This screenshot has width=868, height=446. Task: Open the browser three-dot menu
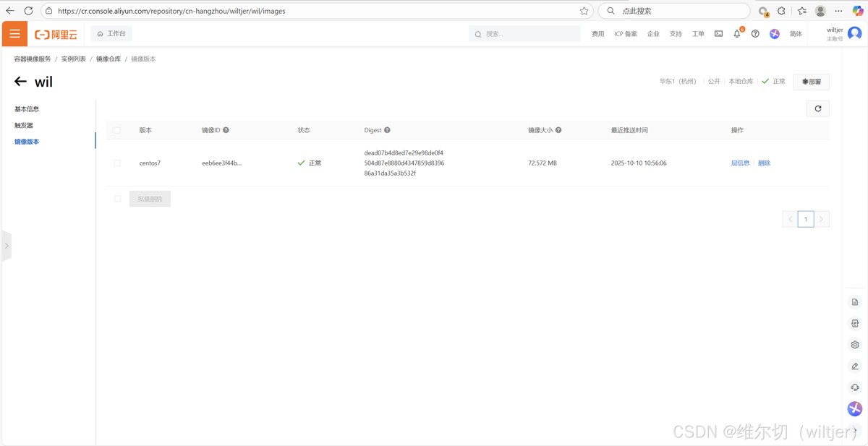point(839,11)
